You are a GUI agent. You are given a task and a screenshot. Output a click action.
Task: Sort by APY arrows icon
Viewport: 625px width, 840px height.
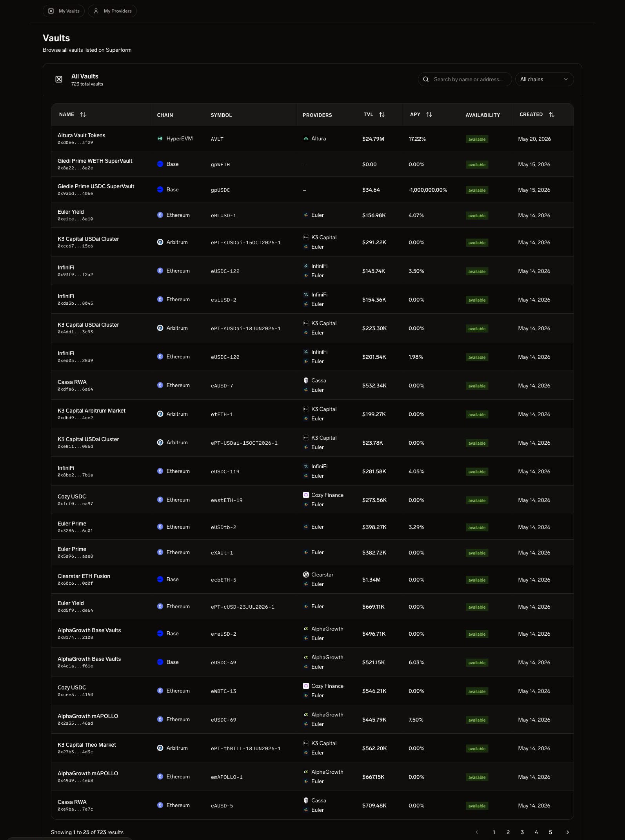click(429, 115)
